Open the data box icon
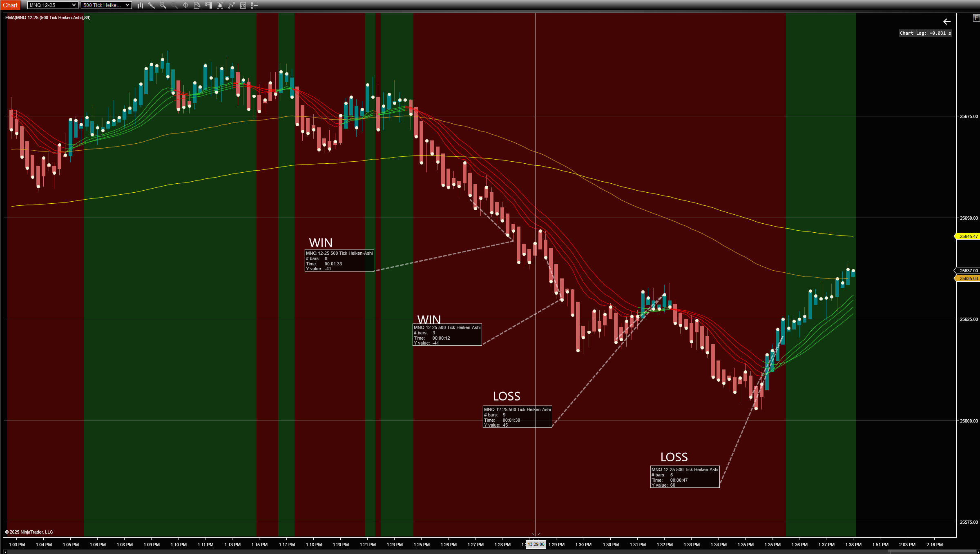980x554 pixels. pyautogui.click(x=197, y=5)
